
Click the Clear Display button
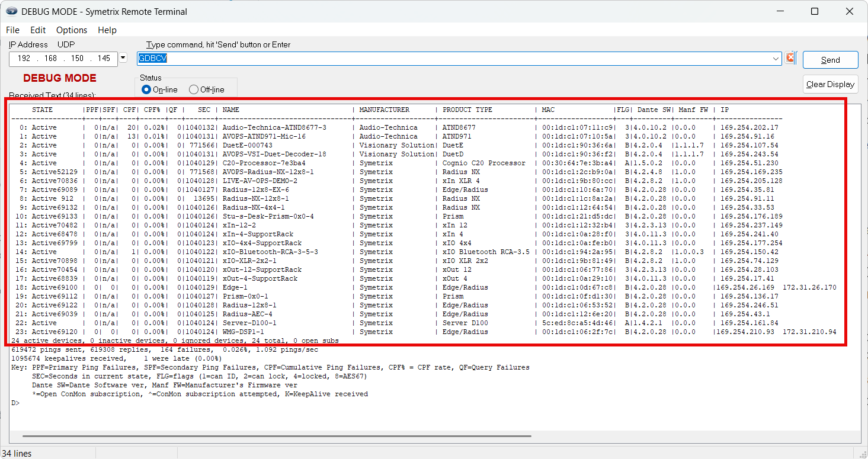(830, 84)
